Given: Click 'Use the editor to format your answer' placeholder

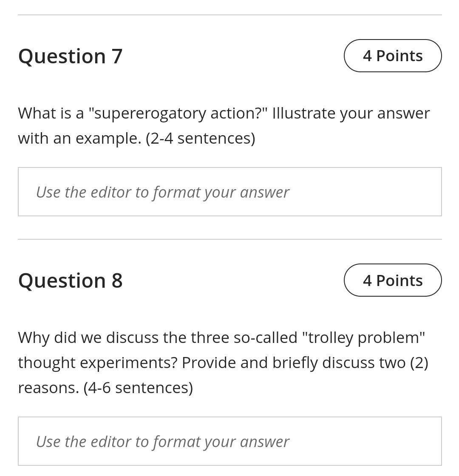Looking at the screenshot, I should (x=162, y=191).
